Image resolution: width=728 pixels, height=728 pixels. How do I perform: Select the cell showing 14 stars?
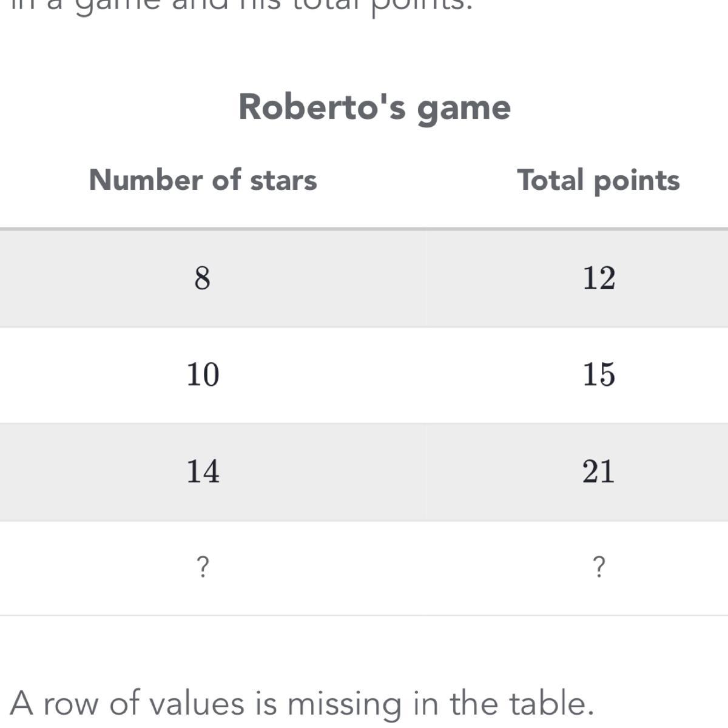coord(203,471)
